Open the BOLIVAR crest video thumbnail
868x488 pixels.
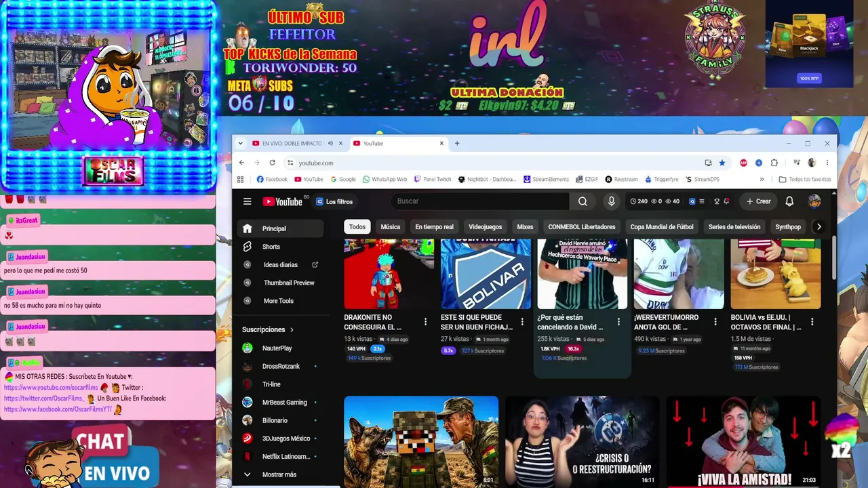click(486, 274)
